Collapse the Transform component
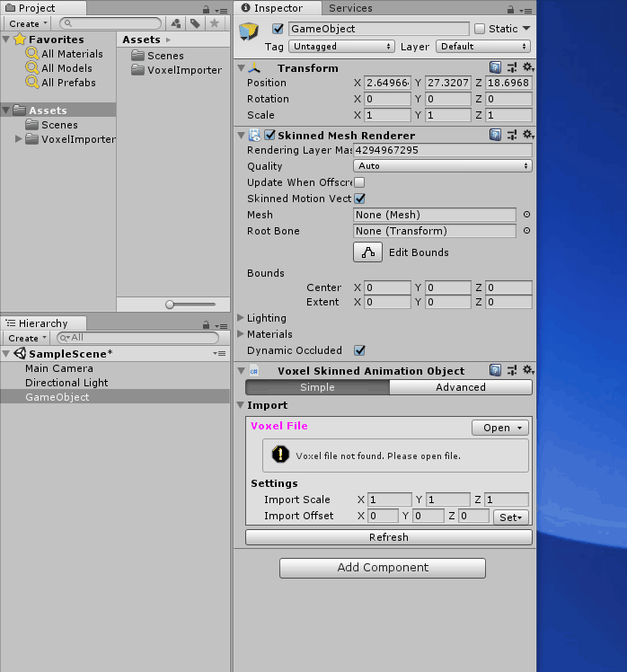The image size is (627, 672). 241,67
